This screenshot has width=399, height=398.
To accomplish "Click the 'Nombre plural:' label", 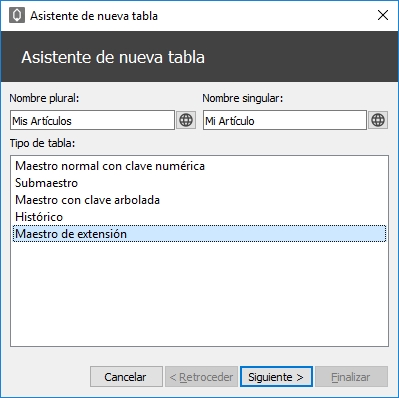I will [x=44, y=98].
